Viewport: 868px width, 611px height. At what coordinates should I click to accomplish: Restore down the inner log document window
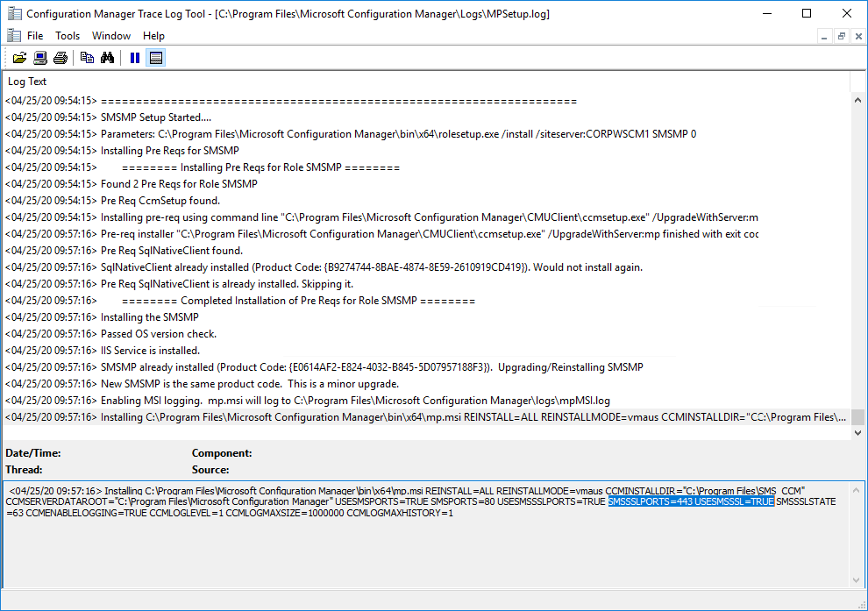click(x=841, y=36)
